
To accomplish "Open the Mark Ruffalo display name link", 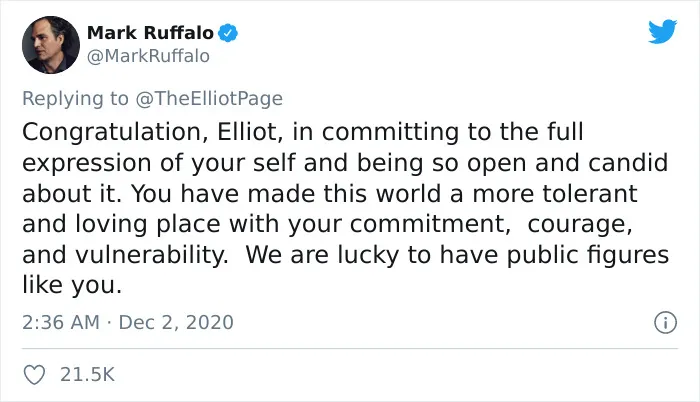I will 150,33.
